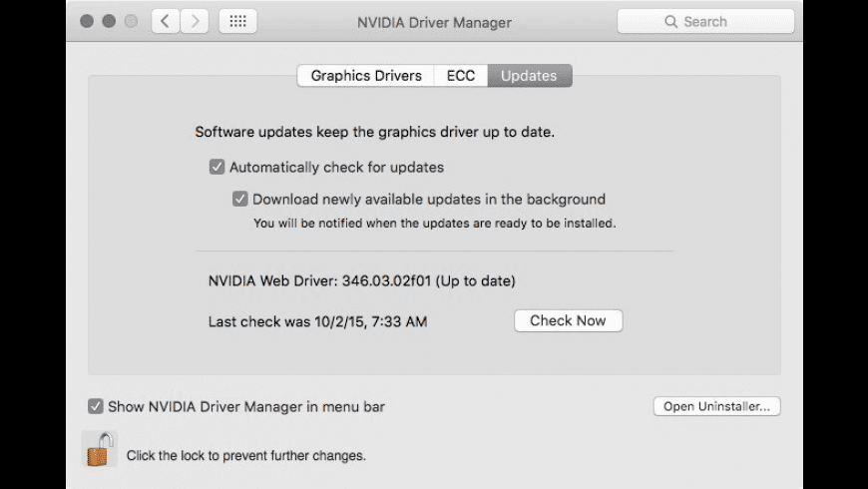Show all preferences via grid icon
The width and height of the screenshot is (868, 489).
tap(237, 21)
